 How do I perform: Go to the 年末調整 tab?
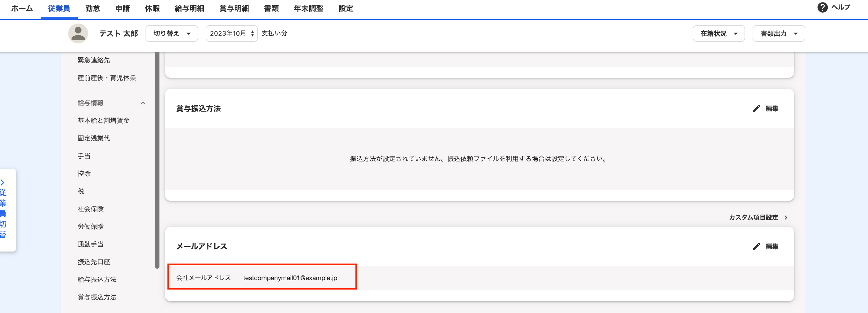308,8
